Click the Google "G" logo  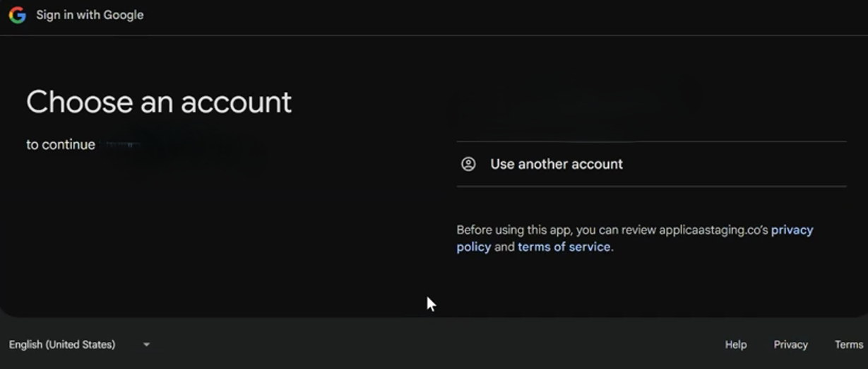[17, 15]
